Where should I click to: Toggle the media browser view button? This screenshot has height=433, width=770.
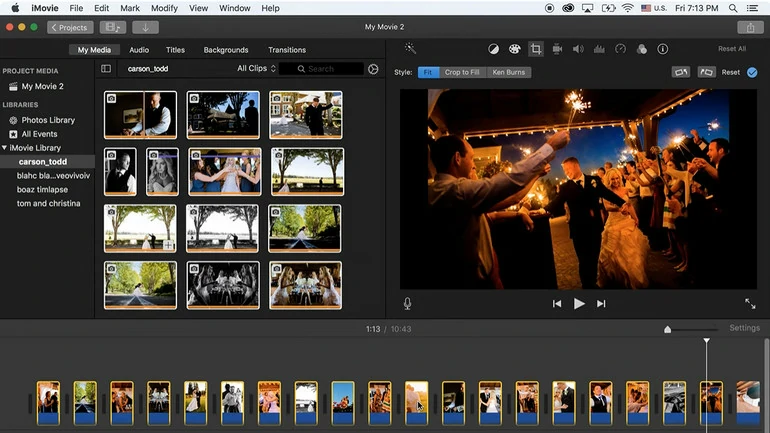[112, 27]
